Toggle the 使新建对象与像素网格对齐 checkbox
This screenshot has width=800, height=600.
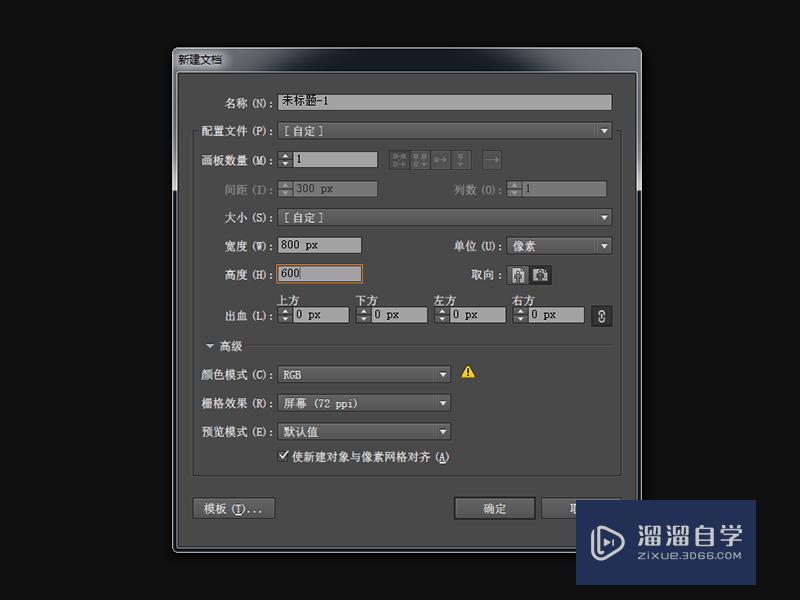coord(284,455)
